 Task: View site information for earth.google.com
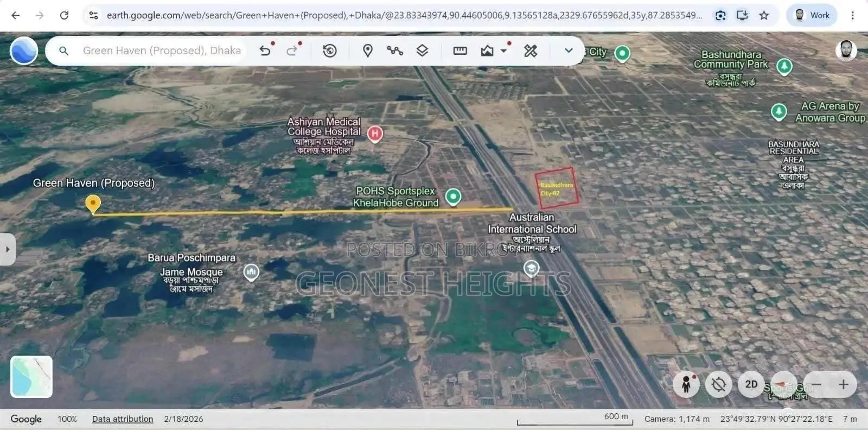click(93, 15)
